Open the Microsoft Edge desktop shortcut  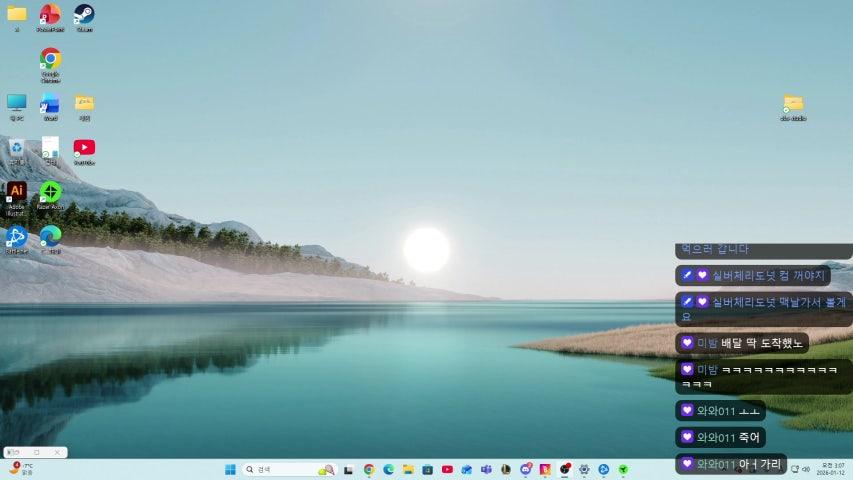click(x=50, y=236)
